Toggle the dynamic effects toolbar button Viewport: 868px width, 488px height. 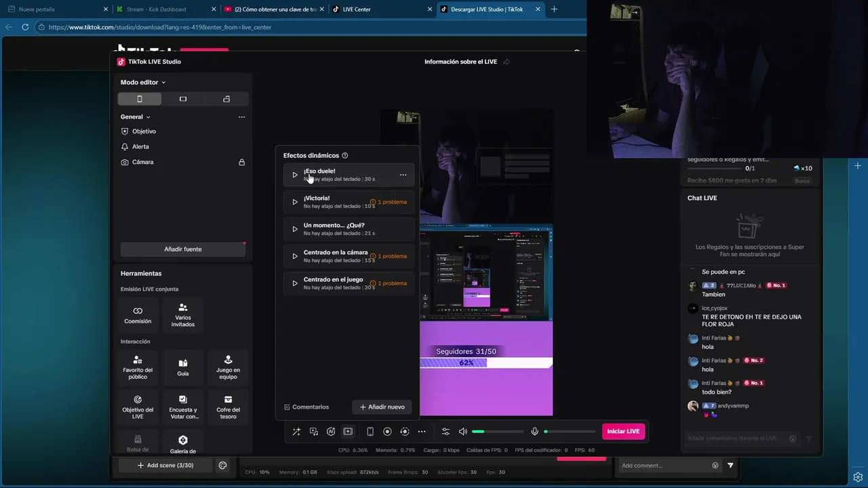[x=348, y=432]
